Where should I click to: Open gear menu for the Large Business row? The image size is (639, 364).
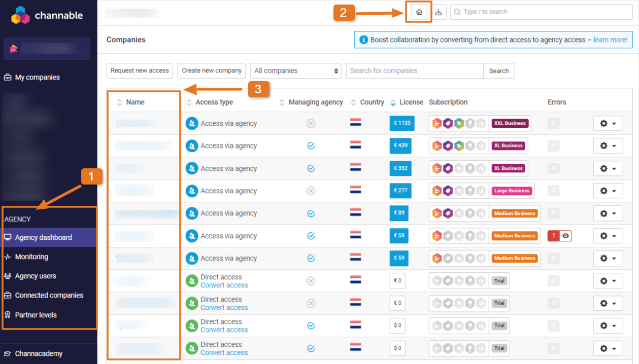click(608, 191)
